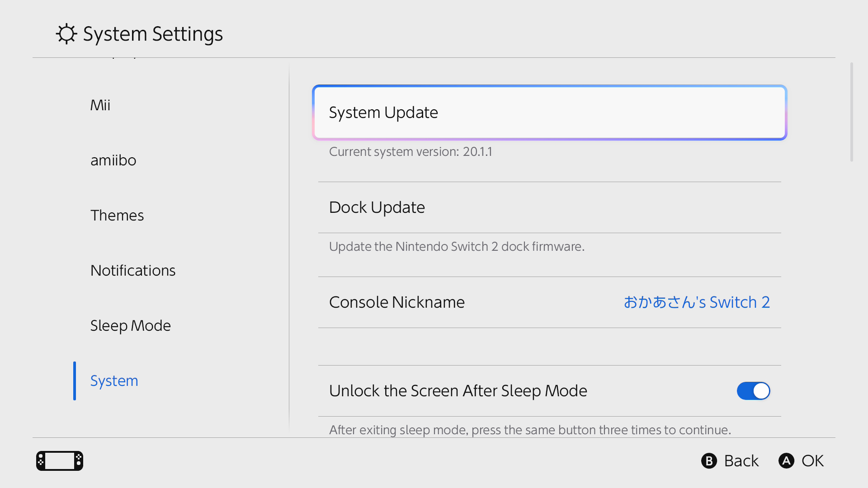Click the OK label in footer
Screen dimensions: 868x488
[812, 461]
